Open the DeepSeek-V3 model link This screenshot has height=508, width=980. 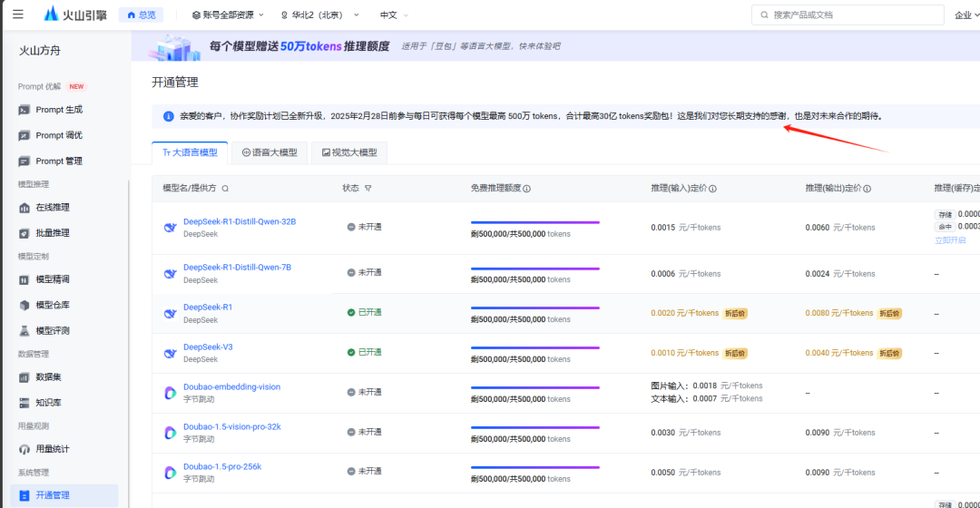click(208, 347)
